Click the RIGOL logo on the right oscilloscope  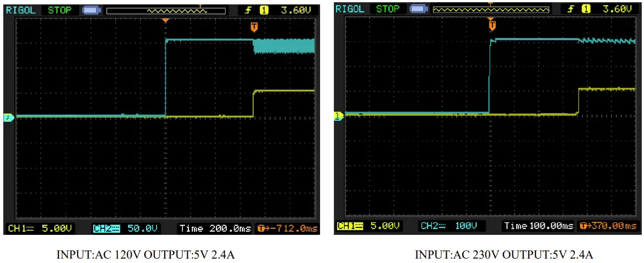pos(350,9)
